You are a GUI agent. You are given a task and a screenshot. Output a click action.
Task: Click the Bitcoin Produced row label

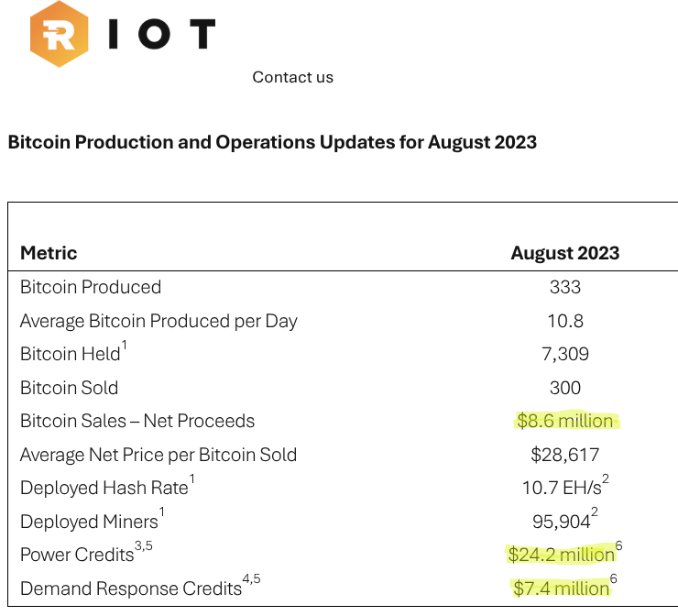point(91,287)
